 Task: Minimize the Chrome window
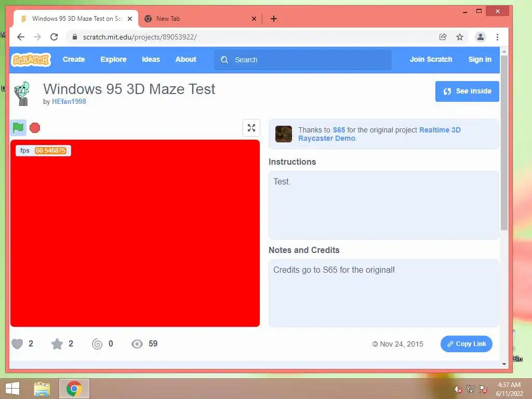coord(465,11)
